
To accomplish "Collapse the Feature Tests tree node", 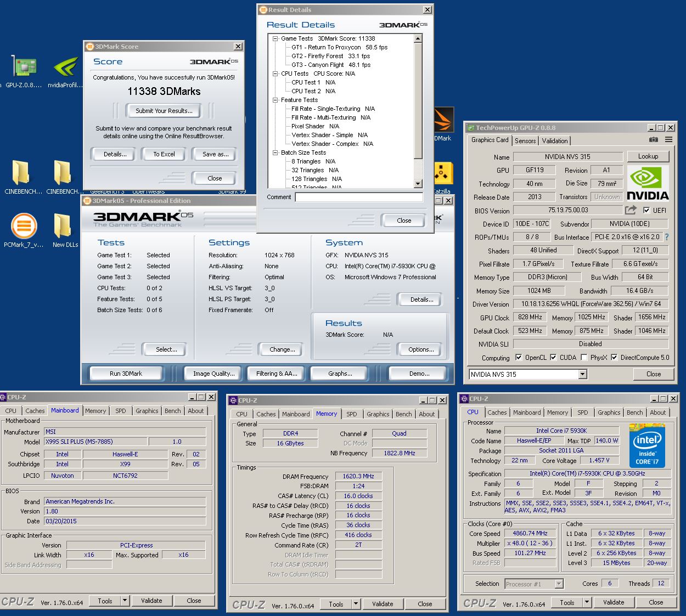I will pyautogui.click(x=275, y=100).
